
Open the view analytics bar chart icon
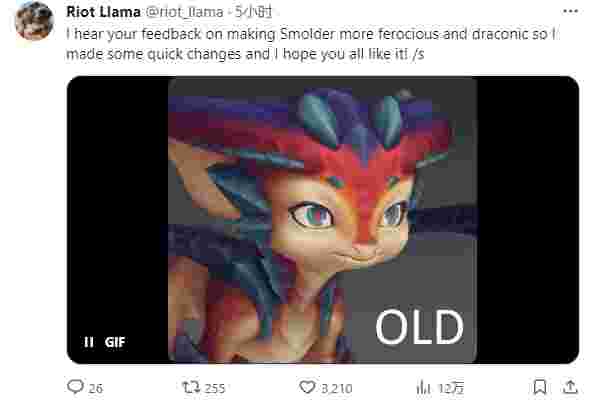[423, 388]
